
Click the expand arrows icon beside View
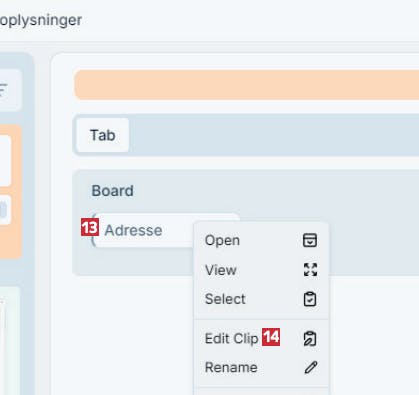310,270
